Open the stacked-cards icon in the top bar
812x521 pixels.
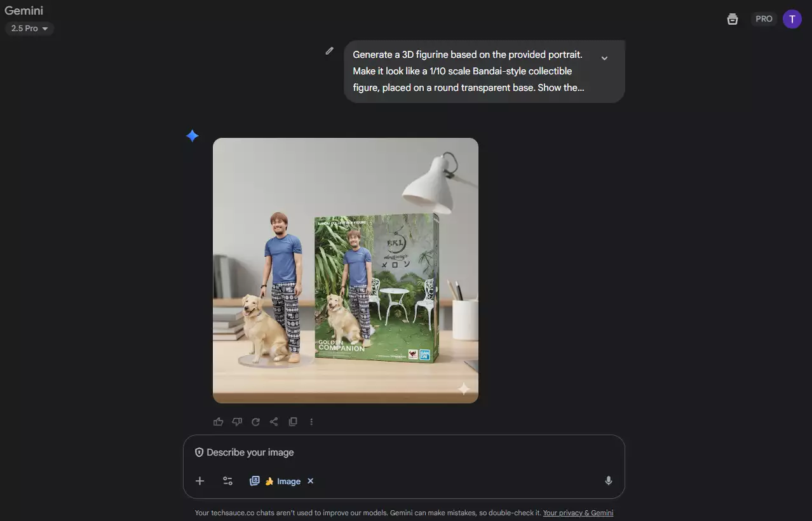(x=733, y=19)
